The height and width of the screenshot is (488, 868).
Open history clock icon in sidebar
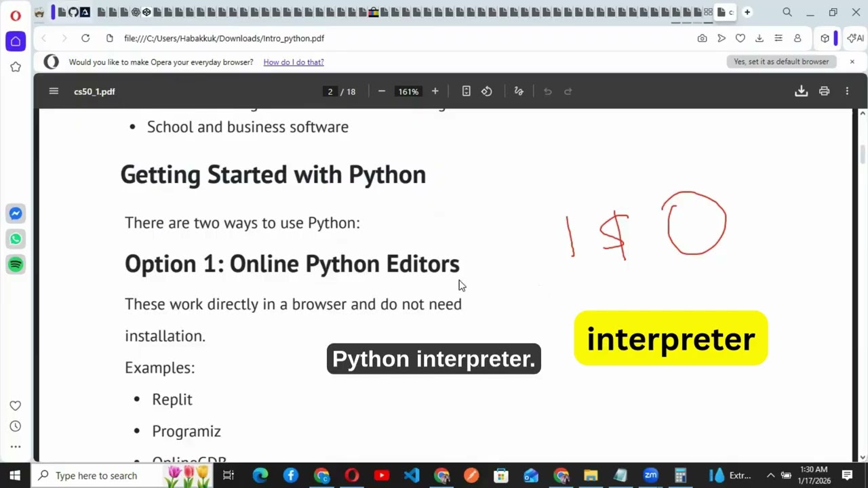point(16,426)
